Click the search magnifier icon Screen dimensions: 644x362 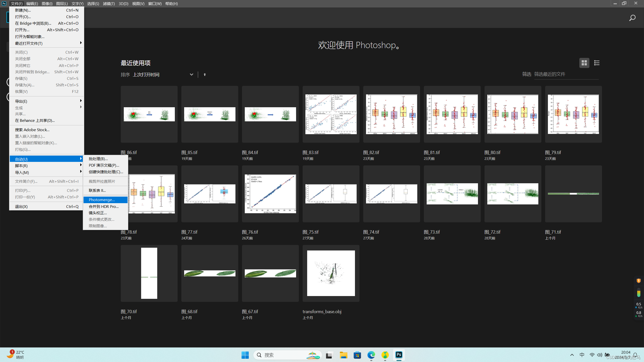tap(632, 18)
